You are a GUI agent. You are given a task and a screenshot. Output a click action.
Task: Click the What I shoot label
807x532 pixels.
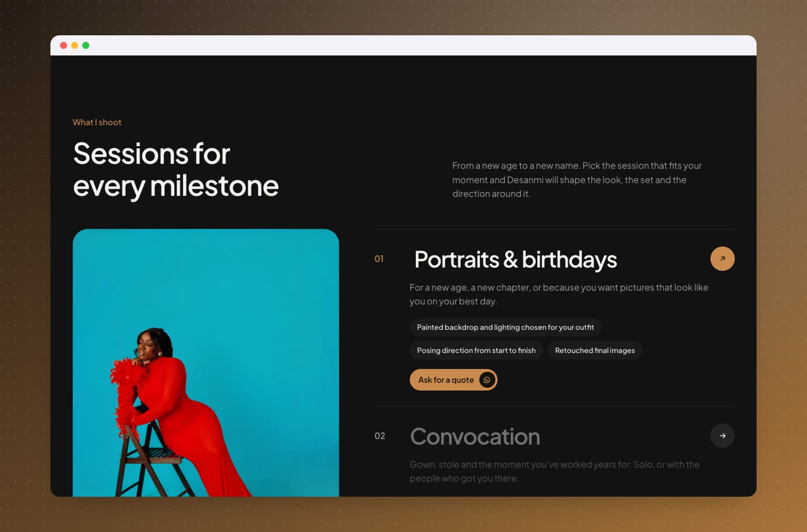pyautogui.click(x=97, y=122)
